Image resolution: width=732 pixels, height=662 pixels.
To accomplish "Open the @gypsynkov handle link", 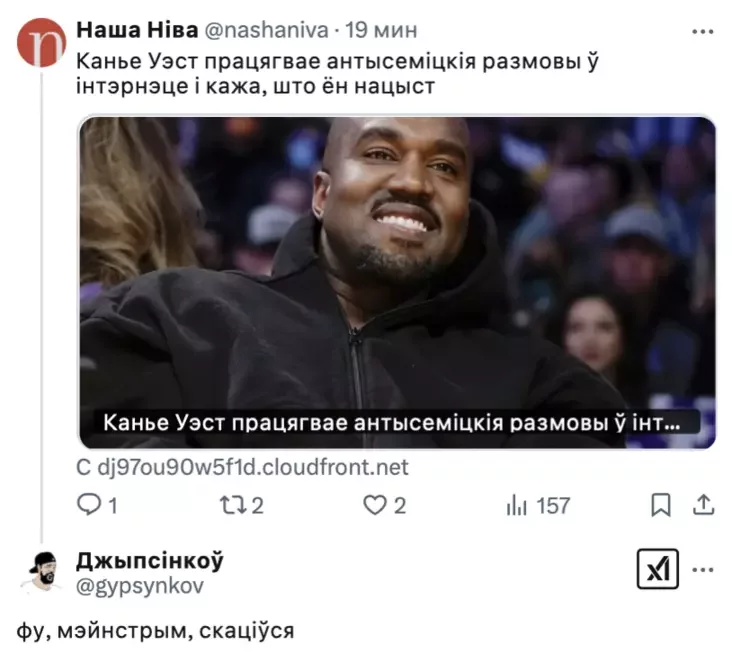I will 140,585.
